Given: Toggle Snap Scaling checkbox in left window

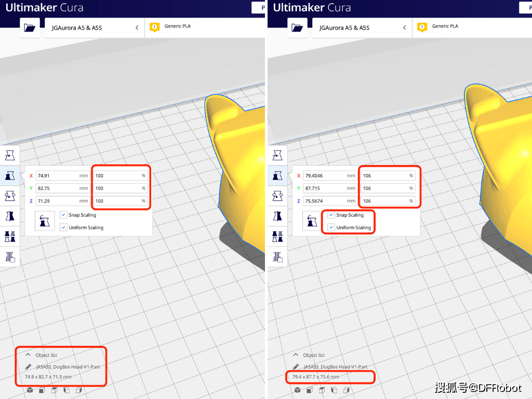Looking at the screenshot, I should coord(63,215).
